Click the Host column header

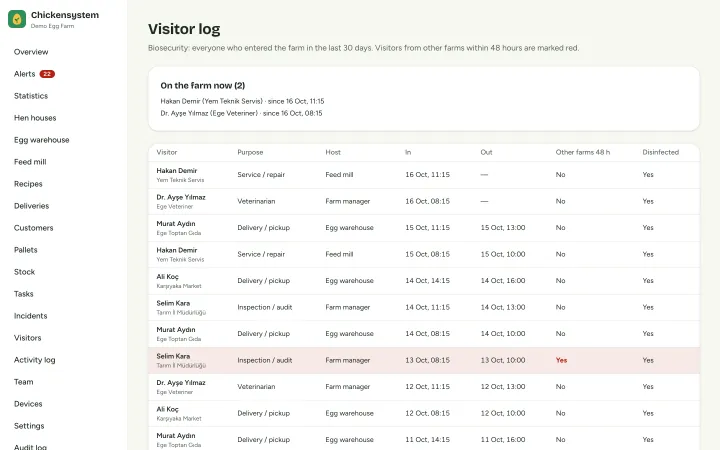tap(333, 152)
